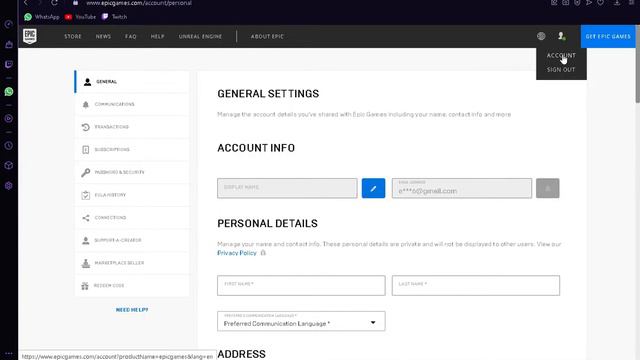Choose Sign Out in the user dropdown menu
The width and height of the screenshot is (640, 360).
pos(561,70)
